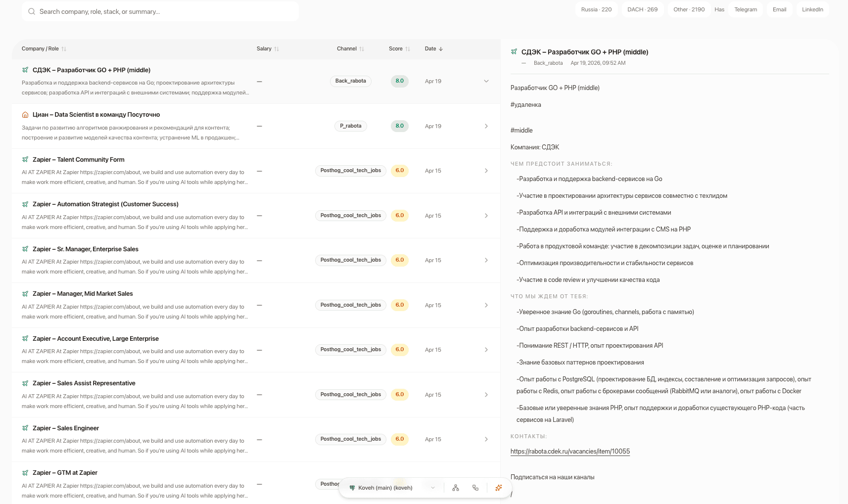Open the org-chart view icon in bottom bar

click(x=455, y=488)
